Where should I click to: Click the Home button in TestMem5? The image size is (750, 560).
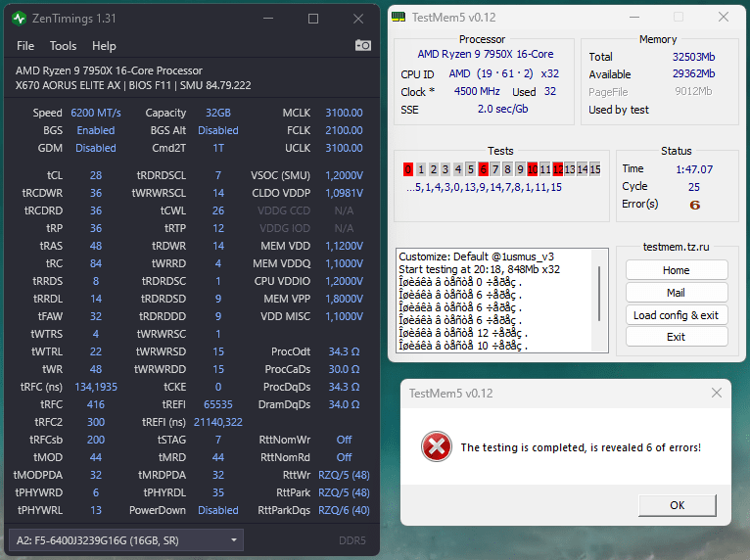[677, 270]
